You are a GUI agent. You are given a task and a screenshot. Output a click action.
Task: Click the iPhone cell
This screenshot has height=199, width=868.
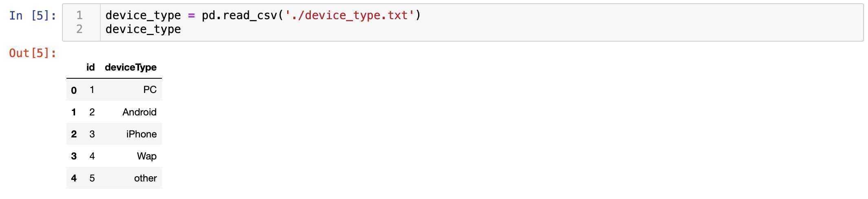(142, 134)
